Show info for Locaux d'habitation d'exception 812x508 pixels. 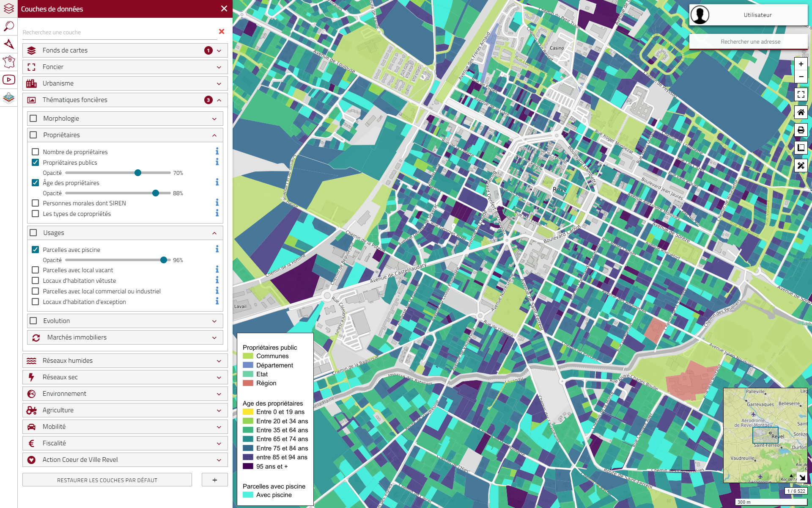[217, 301]
